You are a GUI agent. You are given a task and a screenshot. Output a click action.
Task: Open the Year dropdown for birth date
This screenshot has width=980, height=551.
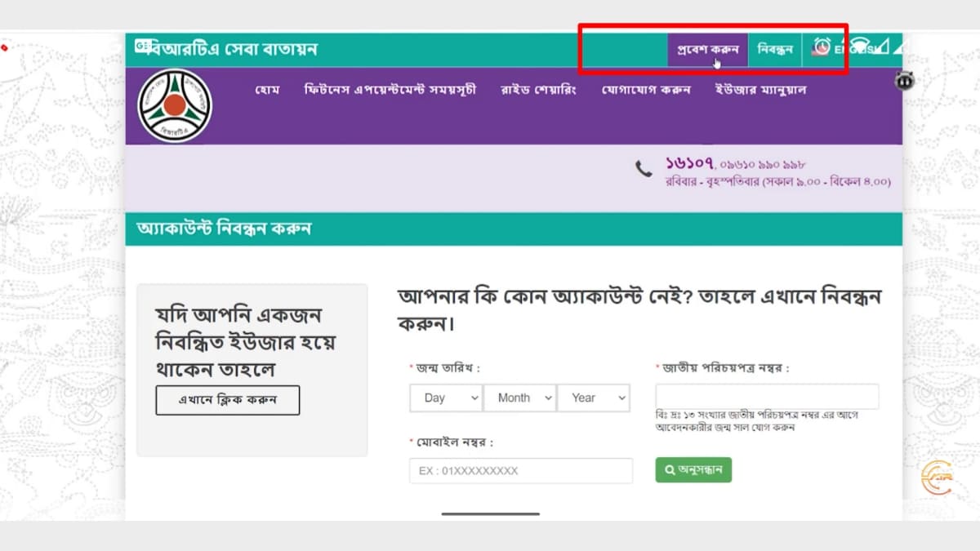click(594, 398)
